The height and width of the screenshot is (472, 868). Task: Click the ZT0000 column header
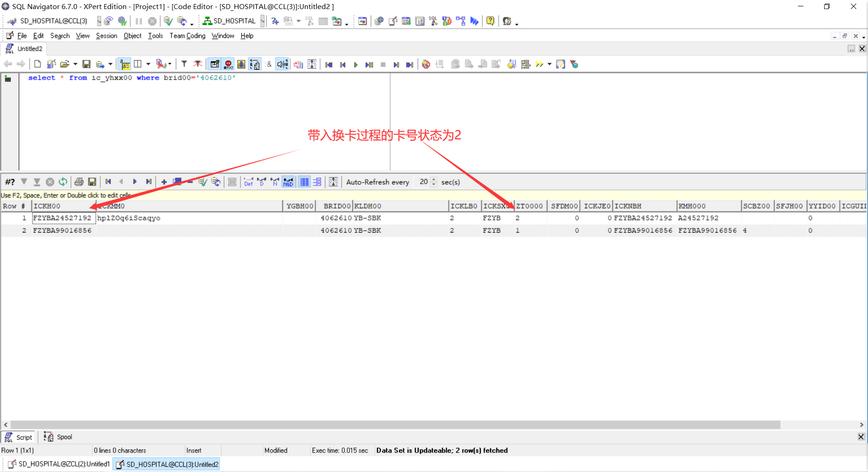[x=530, y=206]
